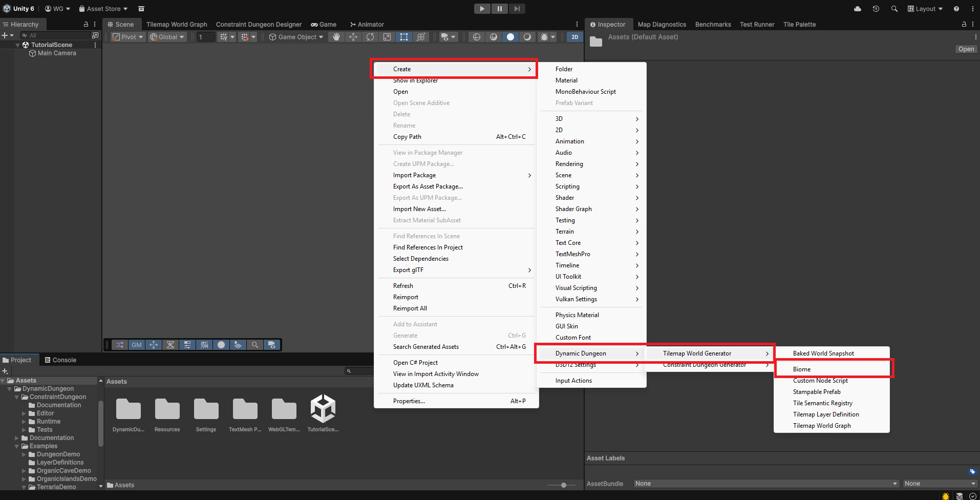Select the Move tool in Scene toolbar
The height and width of the screenshot is (500, 980).
click(353, 37)
